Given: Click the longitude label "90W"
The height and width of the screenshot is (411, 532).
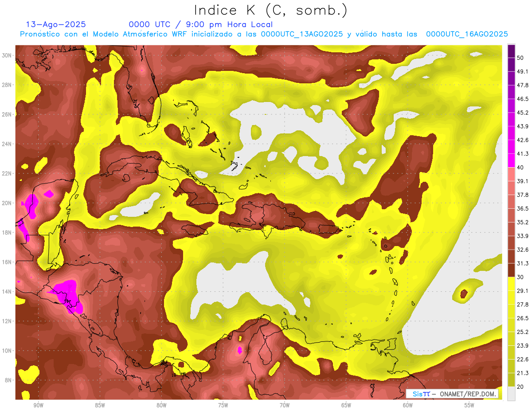Looking at the screenshot, I should pyautogui.click(x=38, y=405).
